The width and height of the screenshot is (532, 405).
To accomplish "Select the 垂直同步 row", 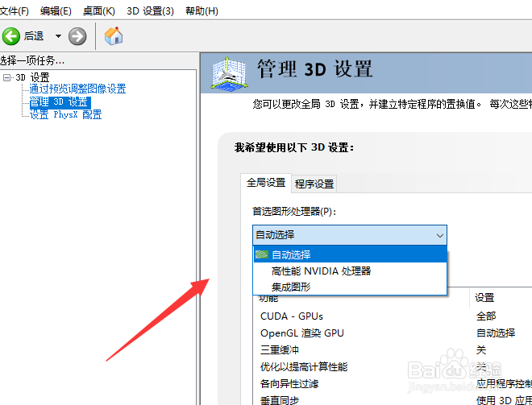I will (393, 400).
